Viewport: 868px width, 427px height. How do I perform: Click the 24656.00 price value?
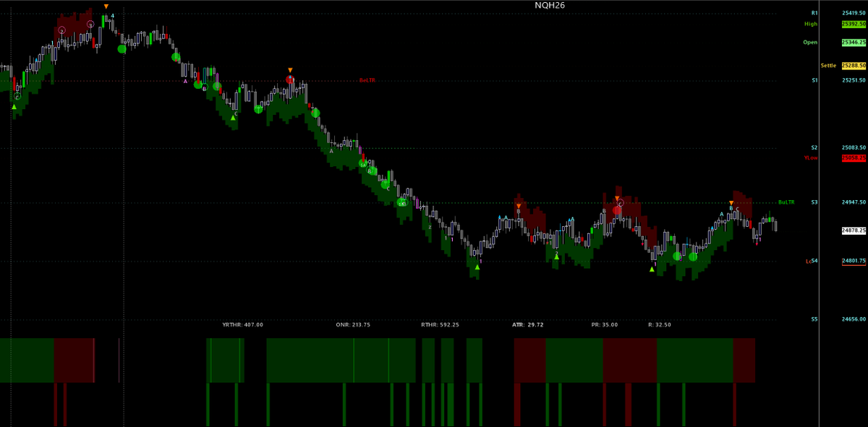pos(854,319)
